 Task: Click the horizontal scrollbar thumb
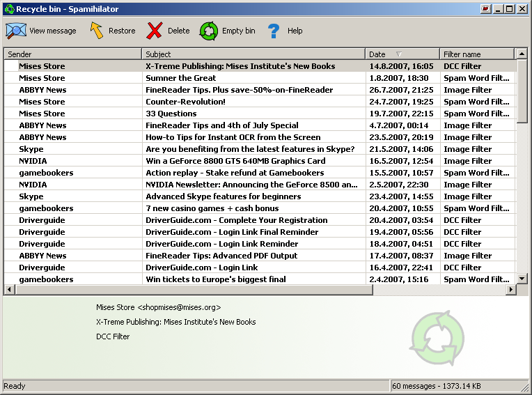coord(194,290)
